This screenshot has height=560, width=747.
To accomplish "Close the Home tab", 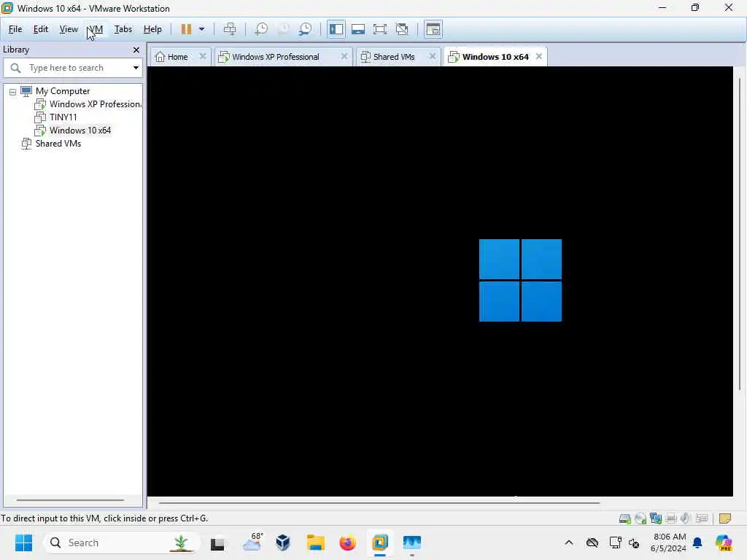I will 203,56.
